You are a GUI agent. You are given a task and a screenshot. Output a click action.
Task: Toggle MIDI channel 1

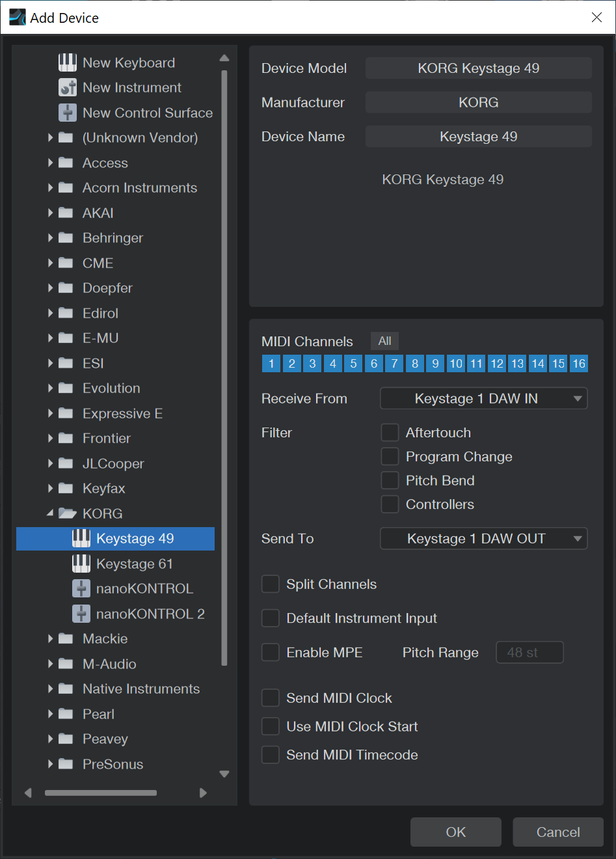(271, 363)
